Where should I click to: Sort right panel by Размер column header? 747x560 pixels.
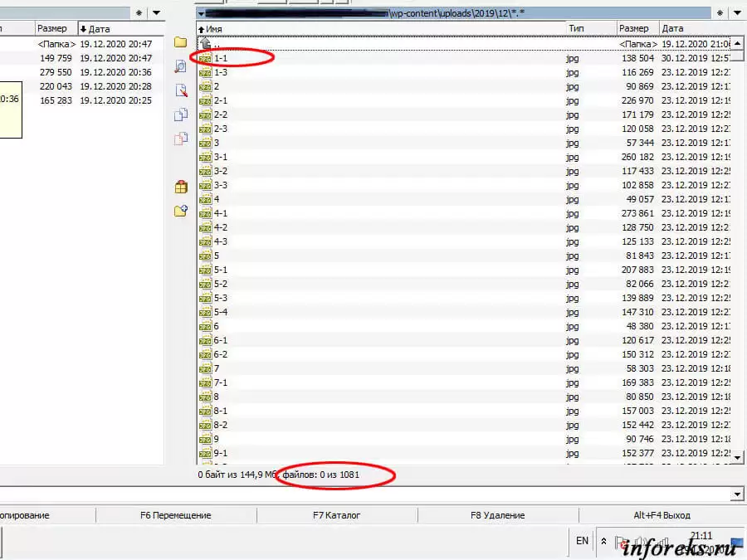[x=636, y=28]
